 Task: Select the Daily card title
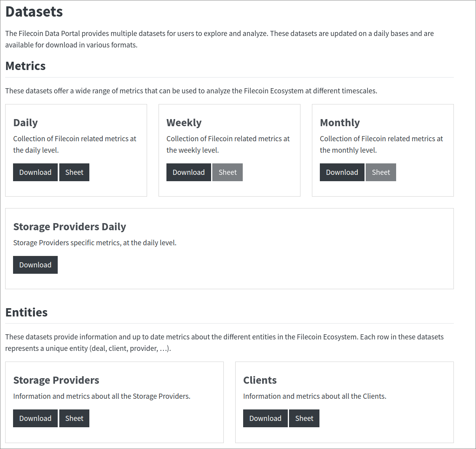(x=26, y=123)
